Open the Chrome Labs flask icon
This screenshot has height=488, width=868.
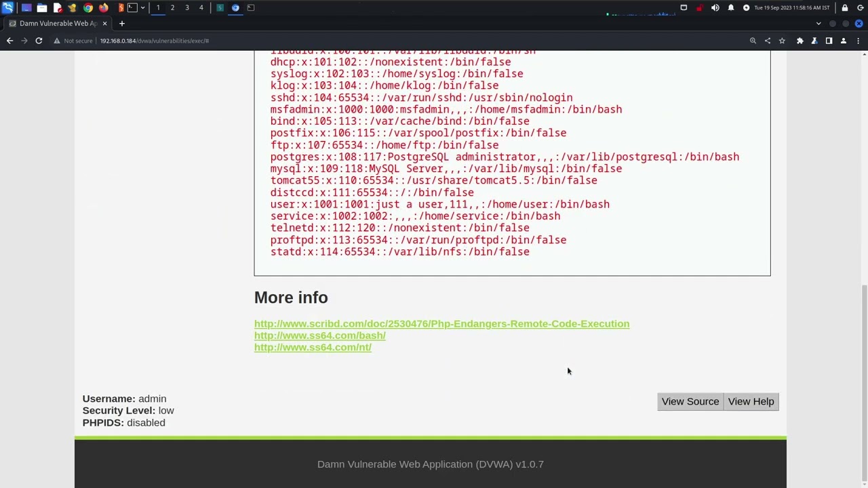[x=814, y=41]
